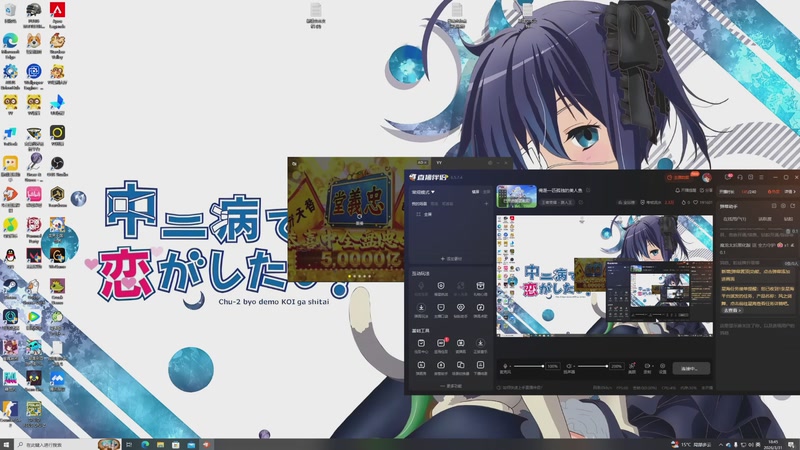Expand 详情 arrow in the right panel header
The image size is (800, 450).
coord(790,191)
